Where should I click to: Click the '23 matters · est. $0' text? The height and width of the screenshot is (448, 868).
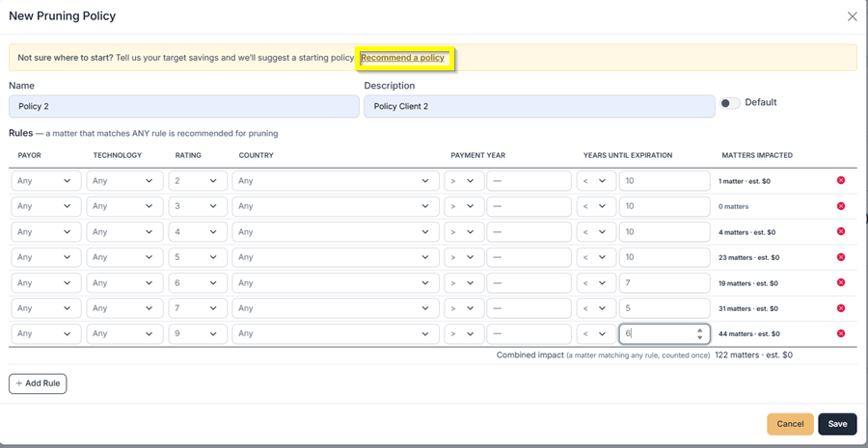point(748,258)
